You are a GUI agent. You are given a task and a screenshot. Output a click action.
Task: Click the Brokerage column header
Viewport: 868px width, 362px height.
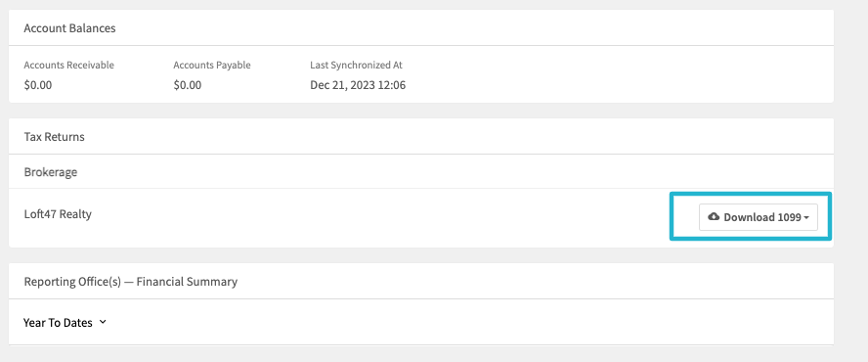51,172
